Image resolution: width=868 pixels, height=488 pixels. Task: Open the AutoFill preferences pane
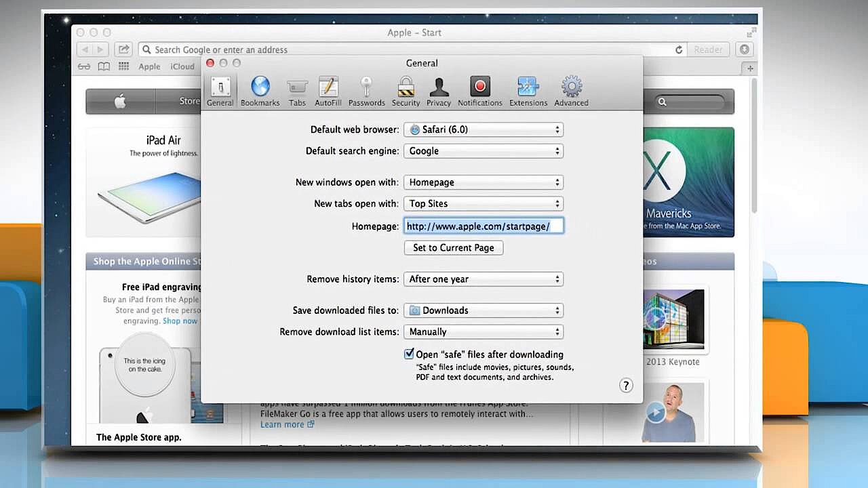click(x=328, y=91)
